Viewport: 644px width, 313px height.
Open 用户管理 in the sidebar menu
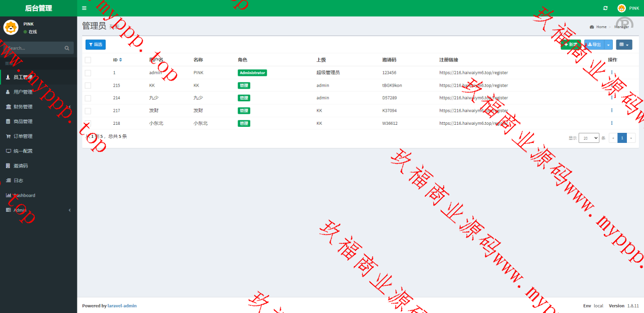coord(23,92)
